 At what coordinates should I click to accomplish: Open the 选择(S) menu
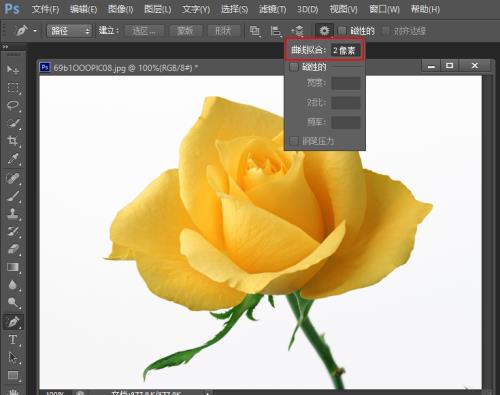click(234, 9)
